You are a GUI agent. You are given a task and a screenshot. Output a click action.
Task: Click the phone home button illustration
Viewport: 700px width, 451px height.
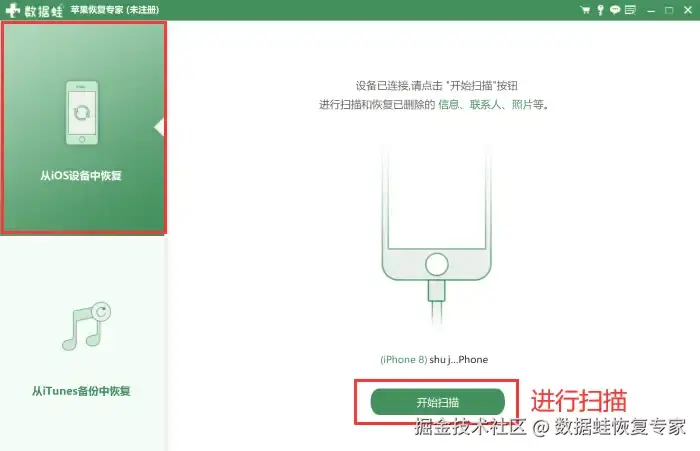pos(437,264)
